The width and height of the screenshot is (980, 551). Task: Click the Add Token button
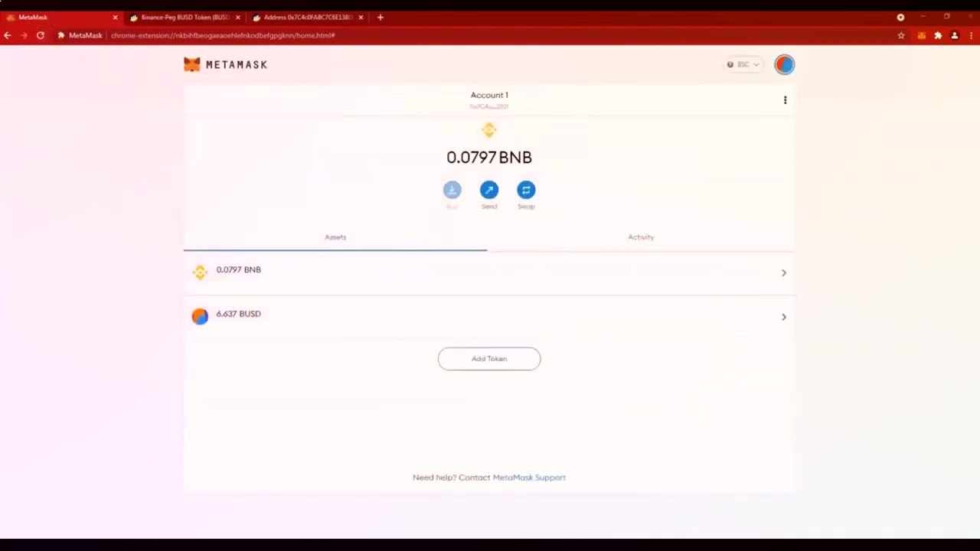point(489,359)
